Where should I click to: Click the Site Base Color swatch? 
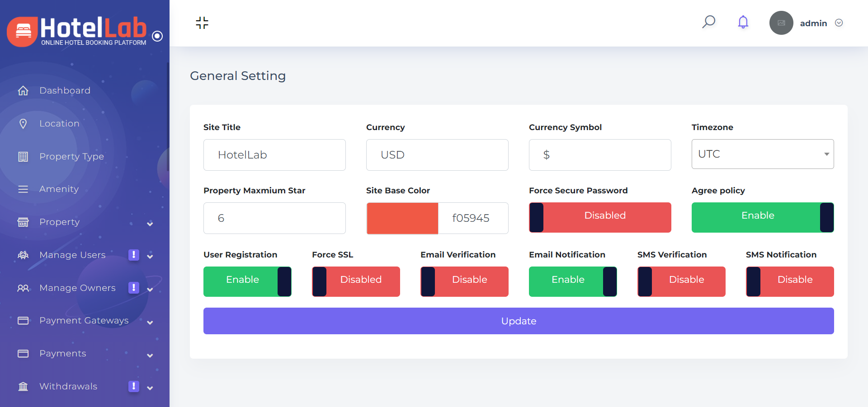pos(402,218)
